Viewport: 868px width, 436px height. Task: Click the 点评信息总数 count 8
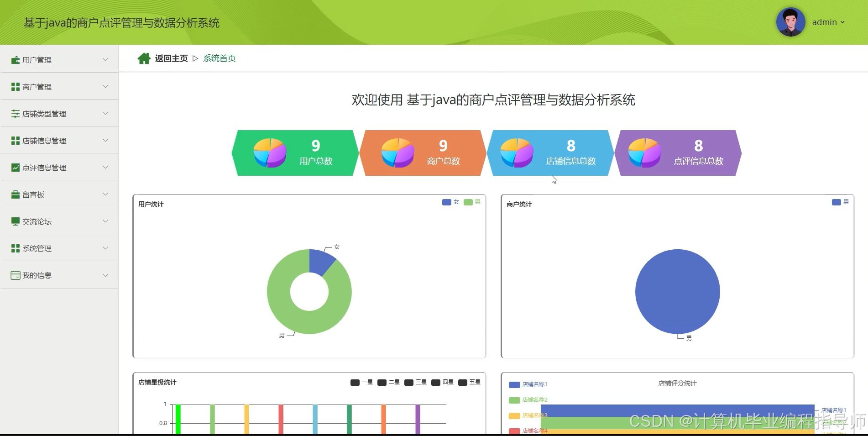coord(698,146)
